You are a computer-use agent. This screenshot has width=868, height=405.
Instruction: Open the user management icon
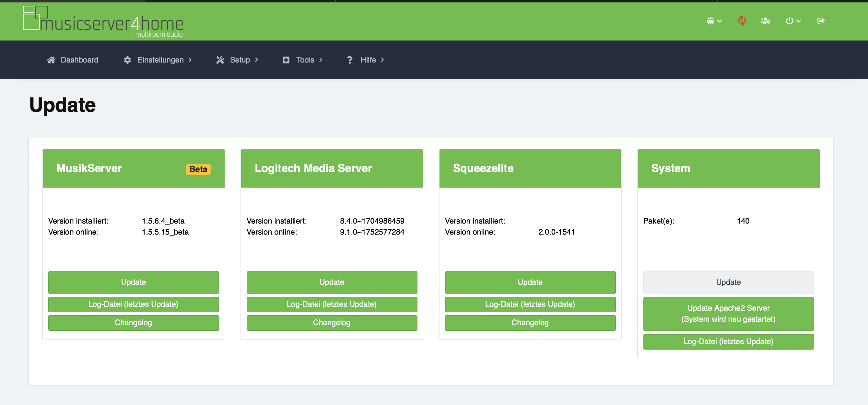click(765, 21)
